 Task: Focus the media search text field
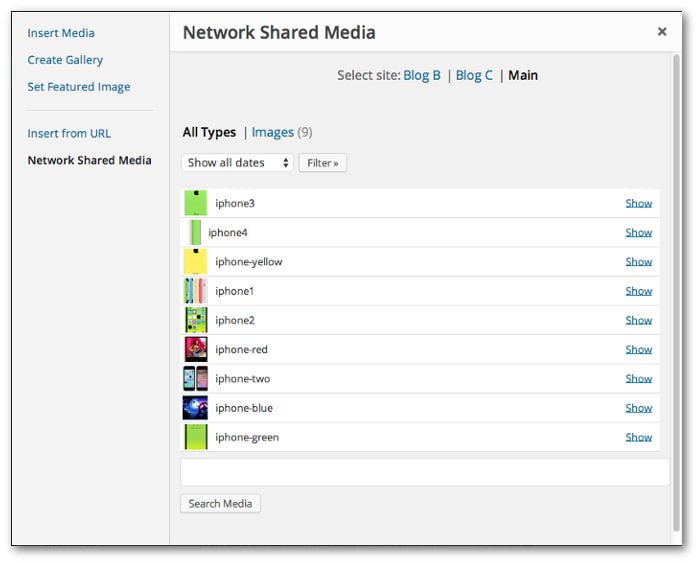pyautogui.click(x=425, y=472)
